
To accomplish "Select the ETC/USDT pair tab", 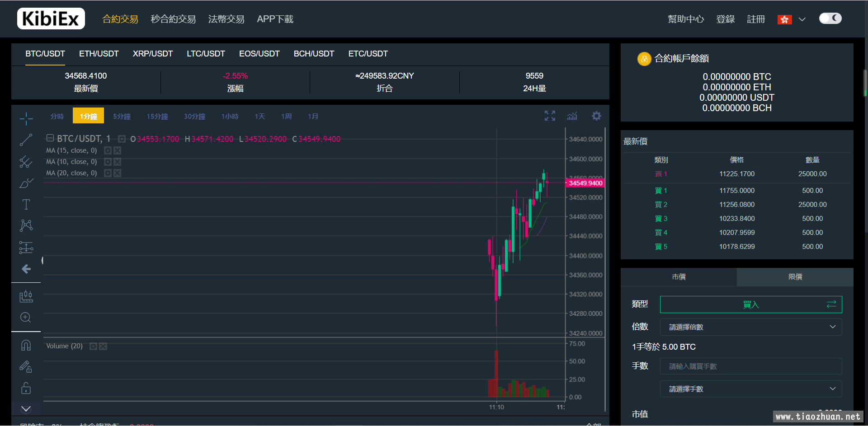I will pos(368,54).
